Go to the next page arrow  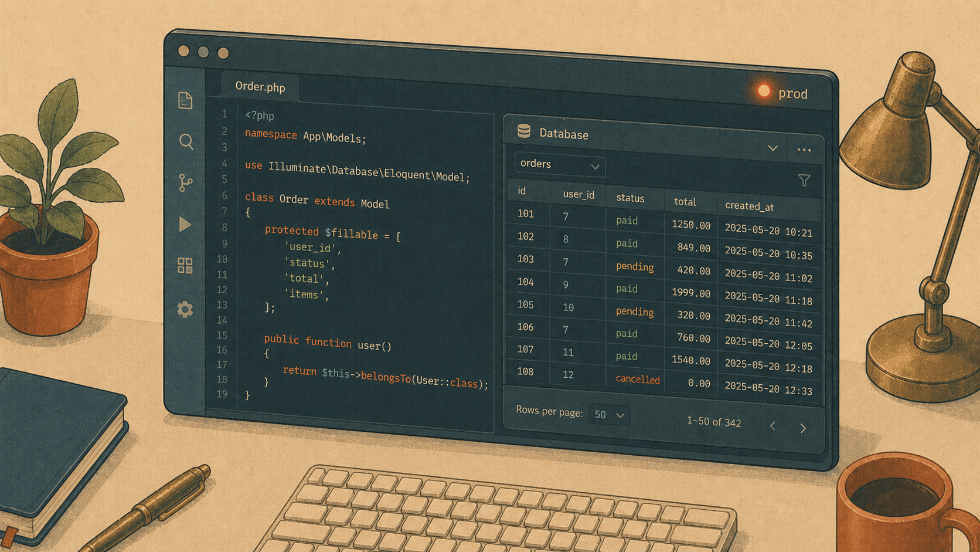803,428
